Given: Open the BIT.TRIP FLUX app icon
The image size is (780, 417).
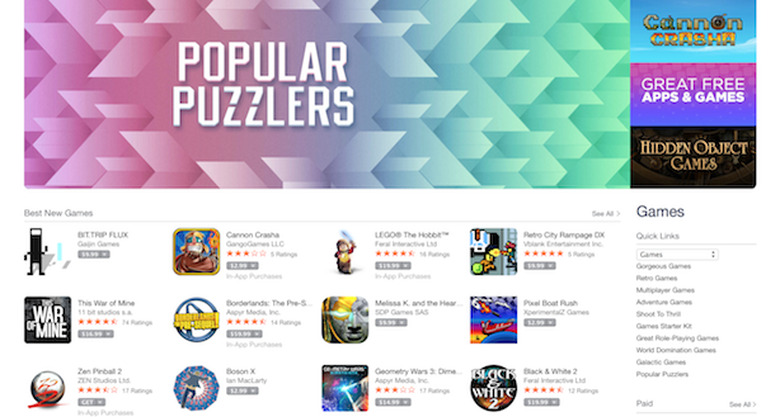Looking at the screenshot, I should coord(45,252).
